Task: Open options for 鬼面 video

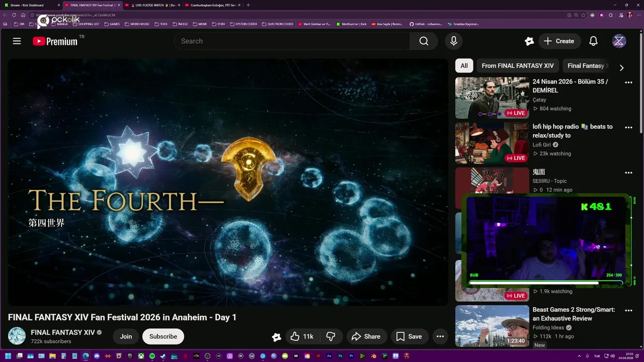Action: click(628, 173)
